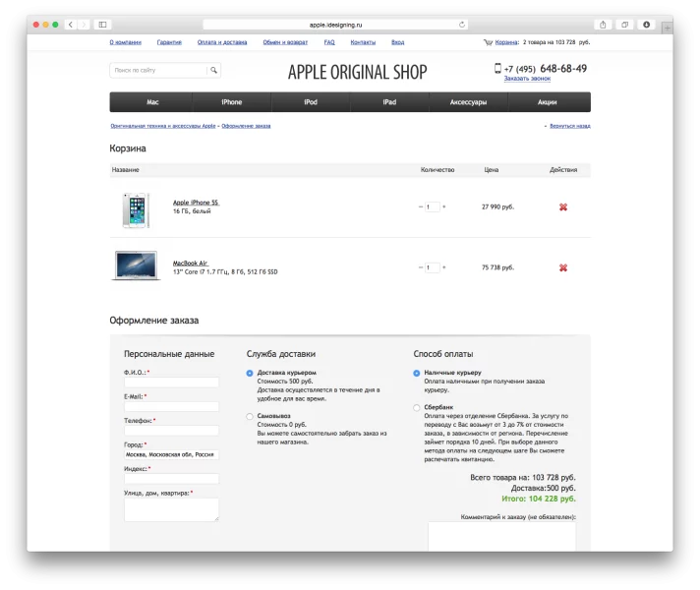Click the Ф.И.О. input field
Viewport: 700px width, 590px height.
tap(171, 383)
